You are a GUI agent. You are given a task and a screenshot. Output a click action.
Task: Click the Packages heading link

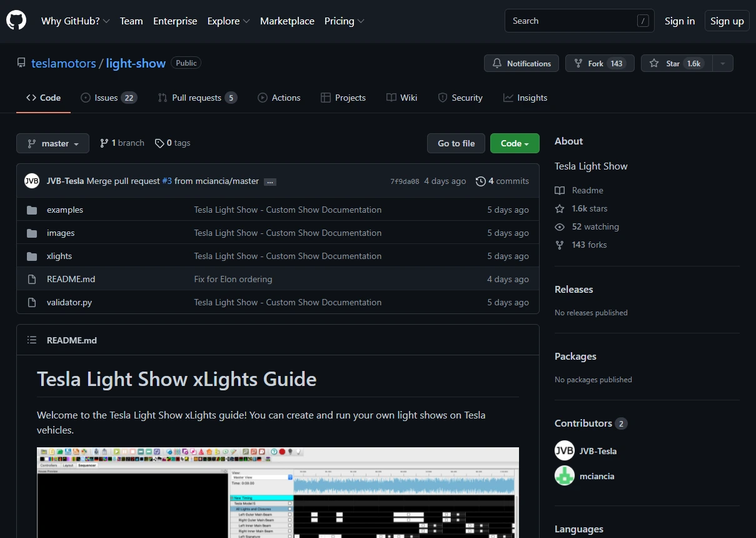click(x=575, y=356)
